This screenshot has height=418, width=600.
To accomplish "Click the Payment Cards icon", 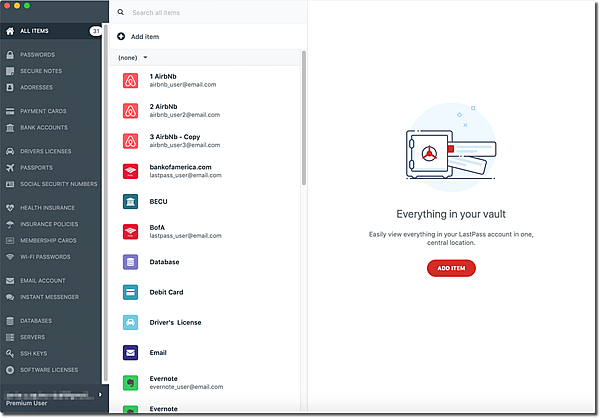I will click(x=10, y=111).
